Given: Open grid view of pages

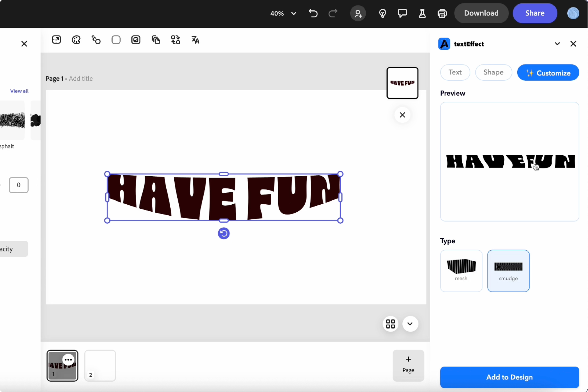Looking at the screenshot, I should point(390,324).
